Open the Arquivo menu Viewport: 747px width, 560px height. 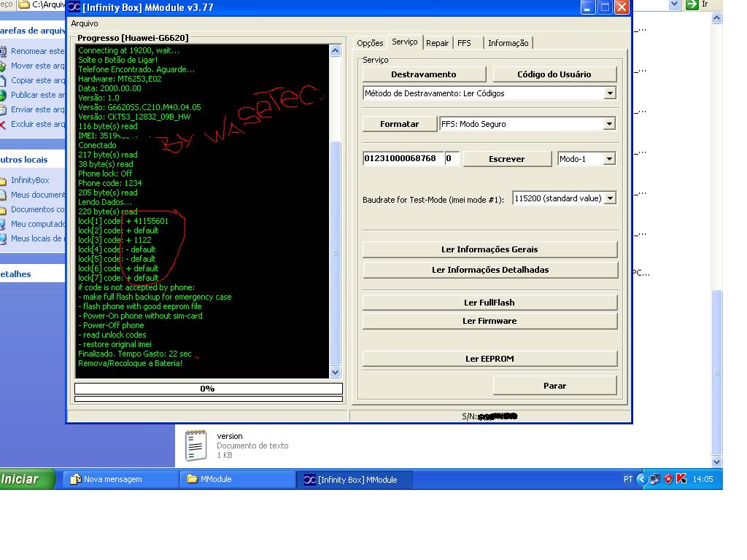coord(85,23)
